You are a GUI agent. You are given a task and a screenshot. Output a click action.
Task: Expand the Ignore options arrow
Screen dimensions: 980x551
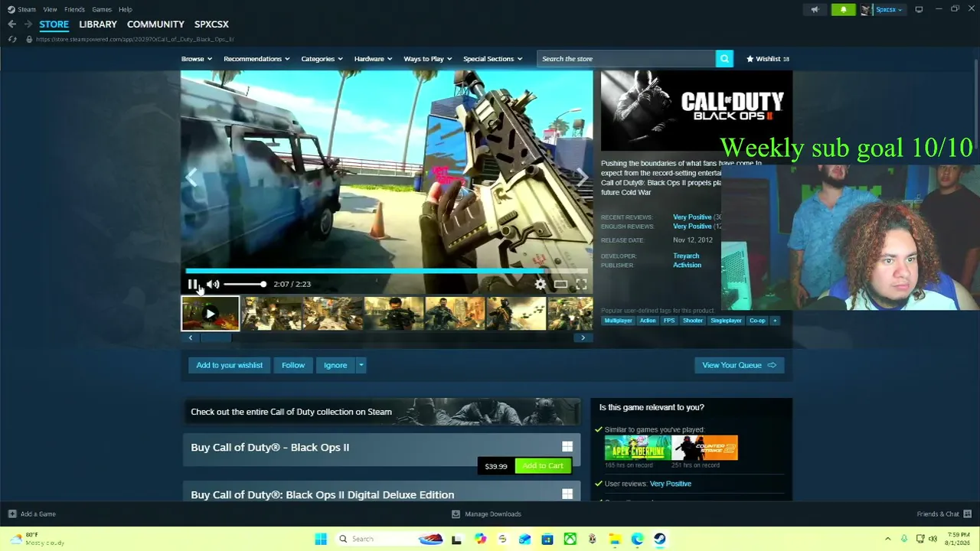coord(361,365)
